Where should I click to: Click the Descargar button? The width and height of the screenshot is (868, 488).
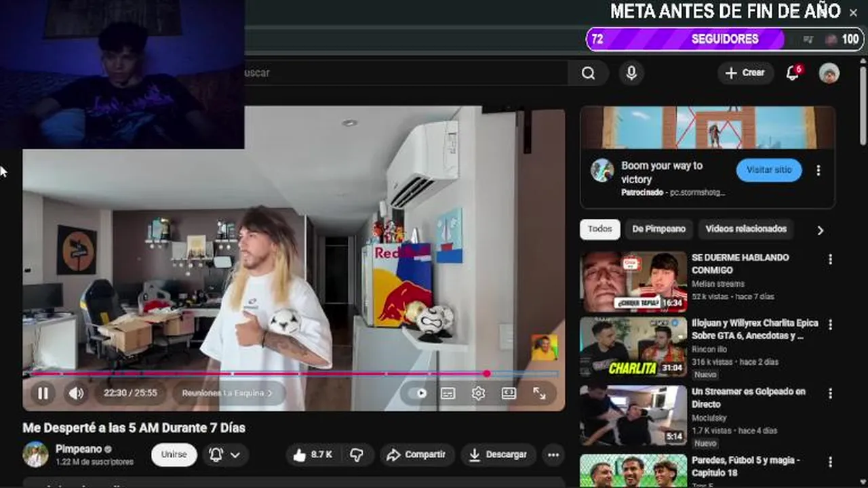498,455
